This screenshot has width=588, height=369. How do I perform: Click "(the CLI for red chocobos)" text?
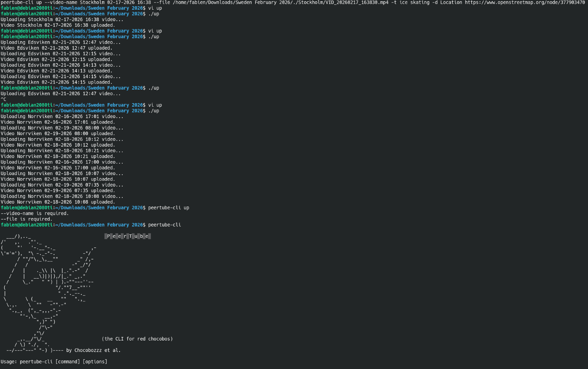pyautogui.click(x=137, y=339)
